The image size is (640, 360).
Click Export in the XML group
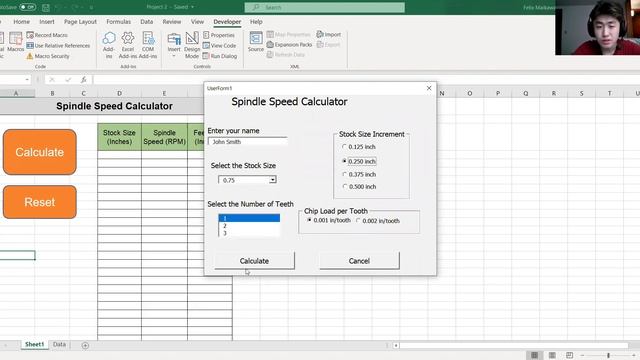(x=328, y=44)
